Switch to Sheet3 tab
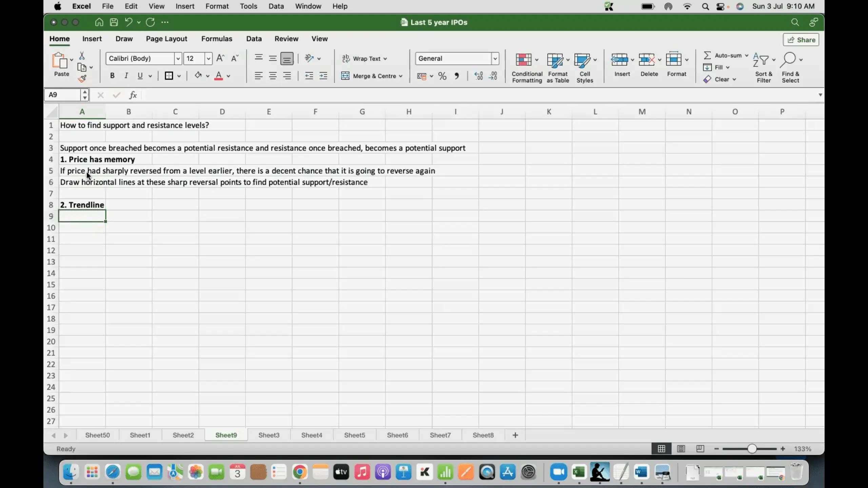 click(269, 435)
